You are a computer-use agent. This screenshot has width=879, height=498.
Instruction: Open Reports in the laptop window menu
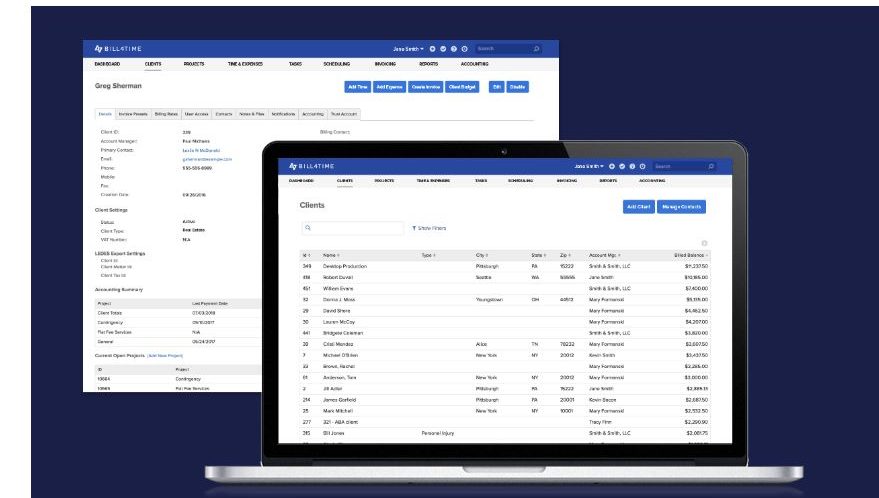click(608, 181)
